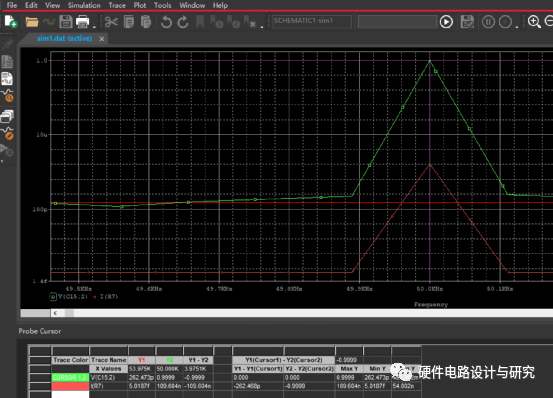Click the Zoom In magnifier icon
Image resolution: width=553 pixels, height=398 pixels.
pyautogui.click(x=534, y=22)
